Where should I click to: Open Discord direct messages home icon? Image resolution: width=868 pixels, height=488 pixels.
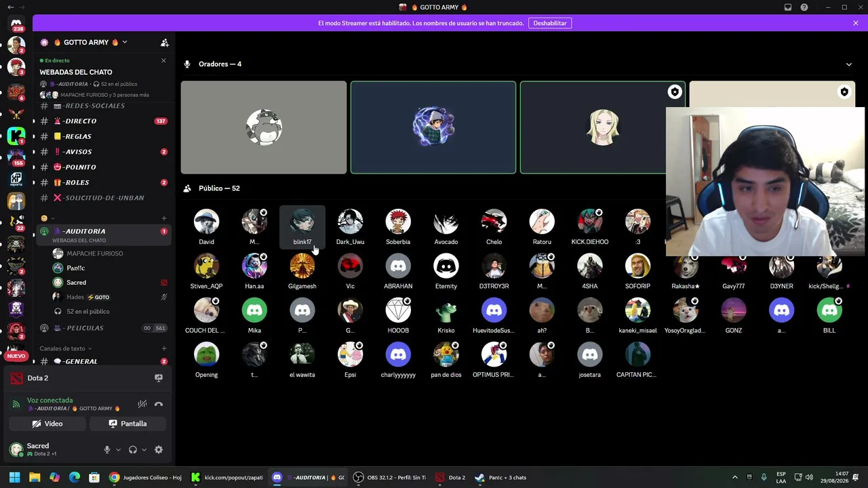16,23
